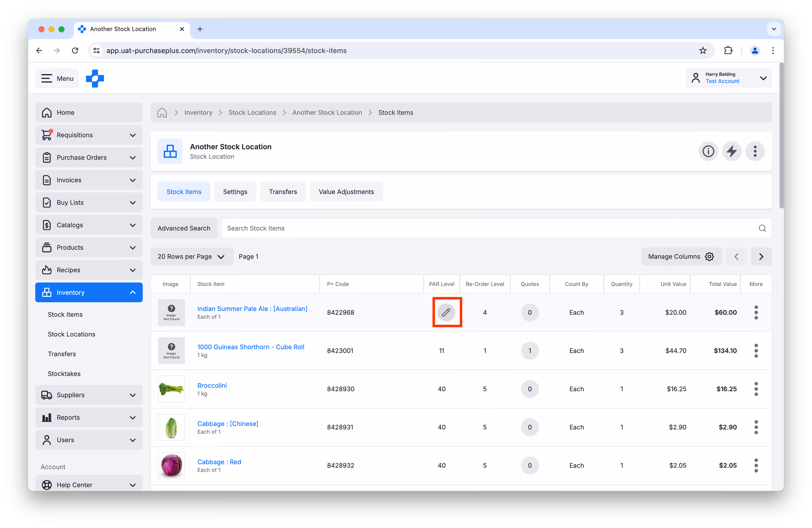Open the Cabbage : Red stock item link

219,462
